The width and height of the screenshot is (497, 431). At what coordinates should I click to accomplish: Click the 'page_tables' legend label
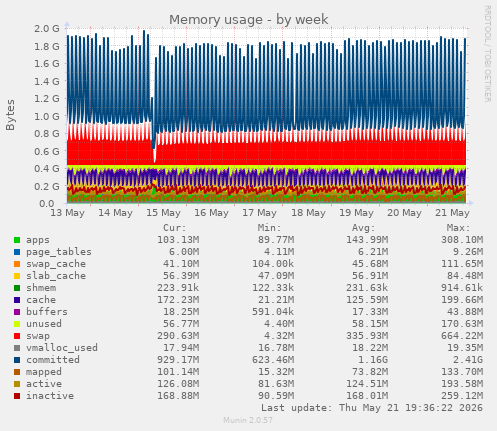tap(59, 252)
